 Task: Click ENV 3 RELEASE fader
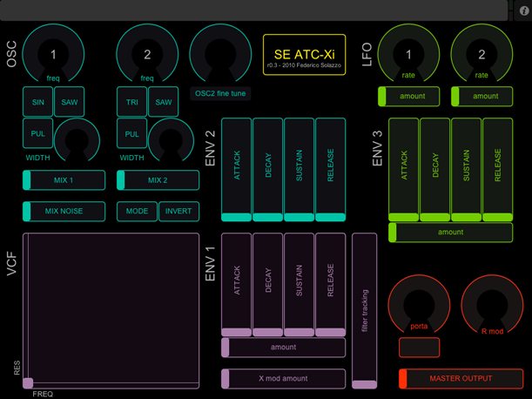[x=498, y=170]
